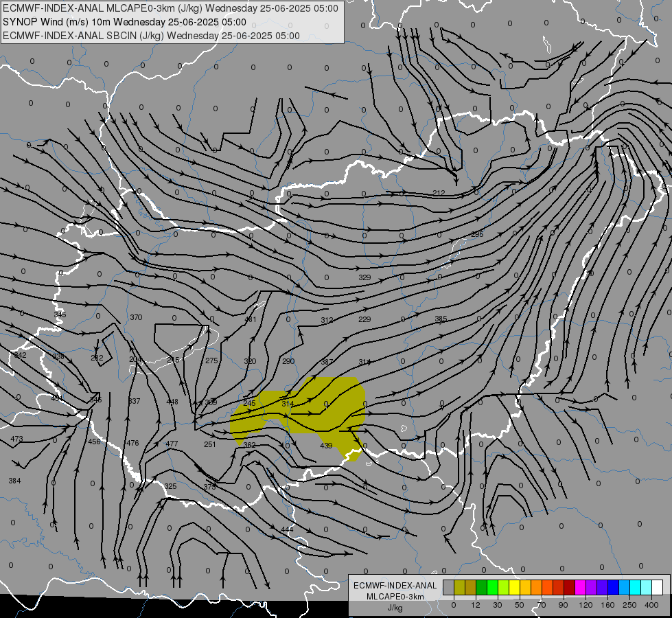Click the map value 245
Image resolution: width=672 pixels, height=618 pixels.
pyautogui.click(x=249, y=403)
